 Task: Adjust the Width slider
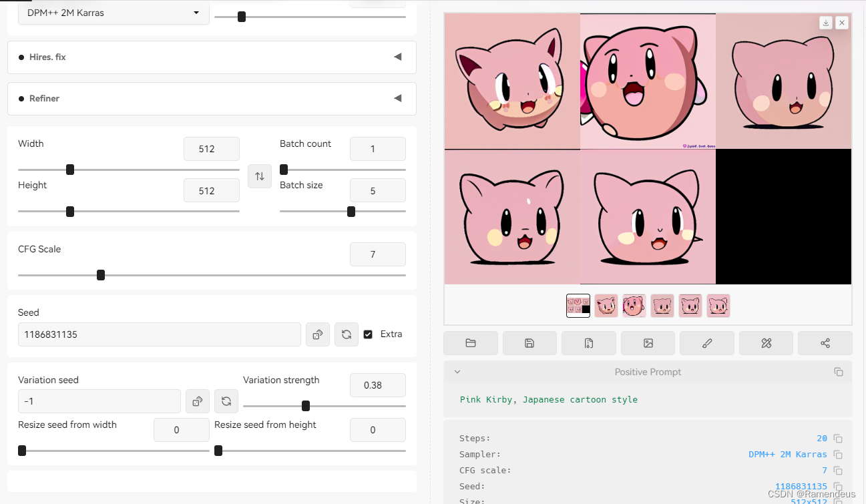tap(128, 170)
